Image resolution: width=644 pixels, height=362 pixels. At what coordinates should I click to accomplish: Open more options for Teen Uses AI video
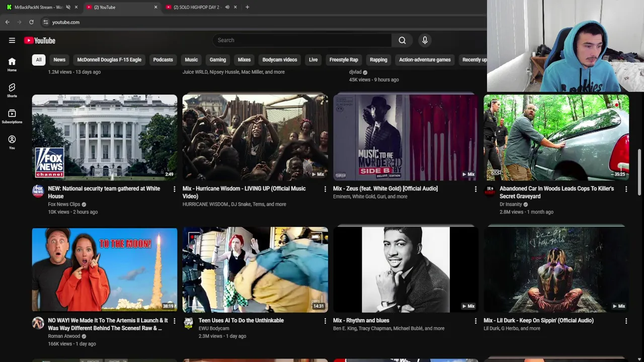point(325,321)
